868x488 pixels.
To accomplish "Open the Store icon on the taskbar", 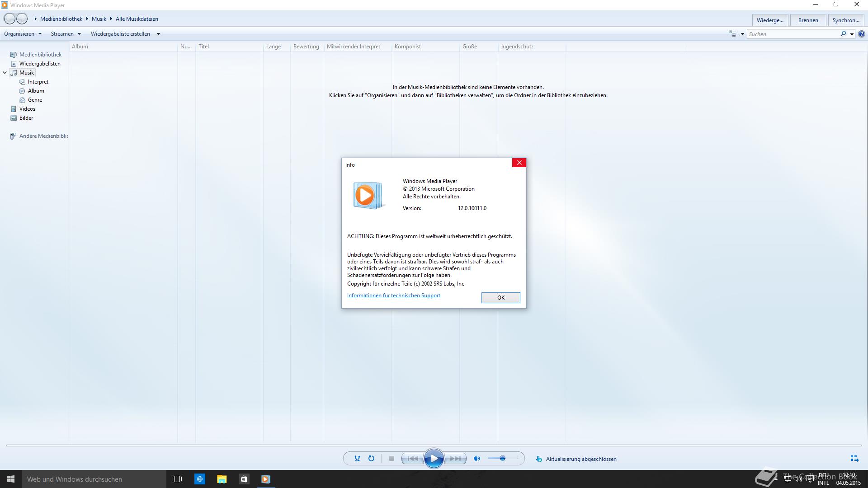I will coord(244,479).
